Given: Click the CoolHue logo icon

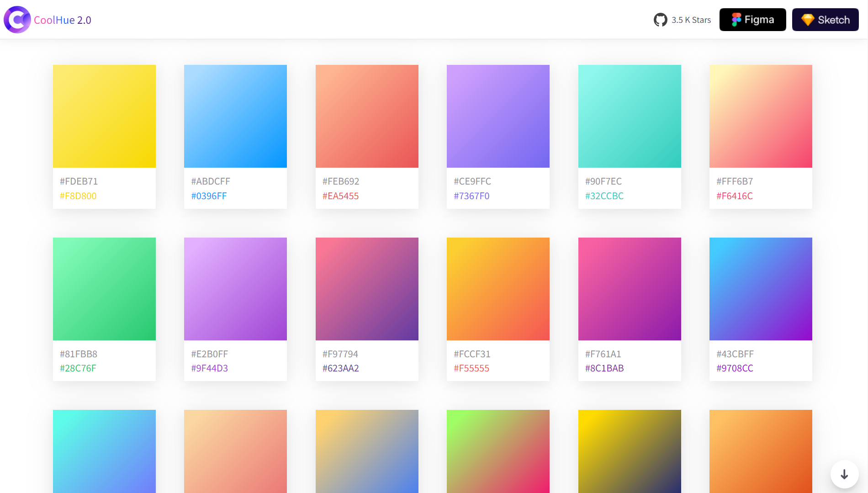Looking at the screenshot, I should pyautogui.click(x=17, y=20).
